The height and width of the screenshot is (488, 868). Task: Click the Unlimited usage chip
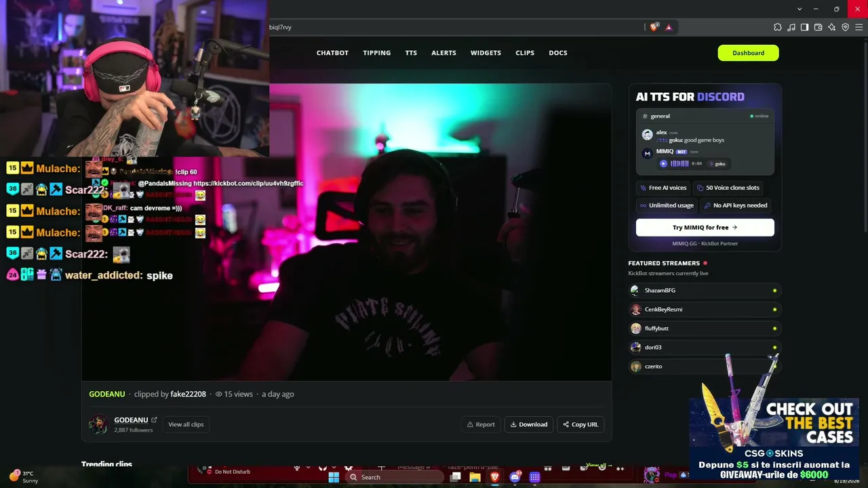[x=667, y=205]
